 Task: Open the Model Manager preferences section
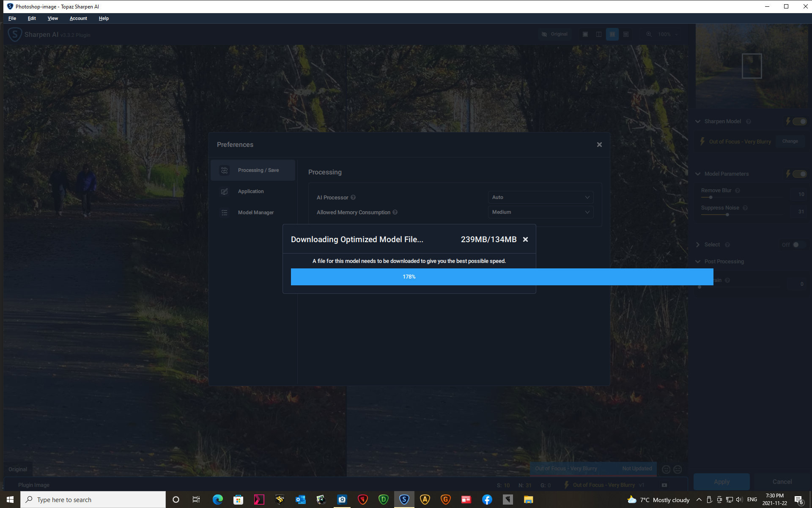[x=255, y=213]
